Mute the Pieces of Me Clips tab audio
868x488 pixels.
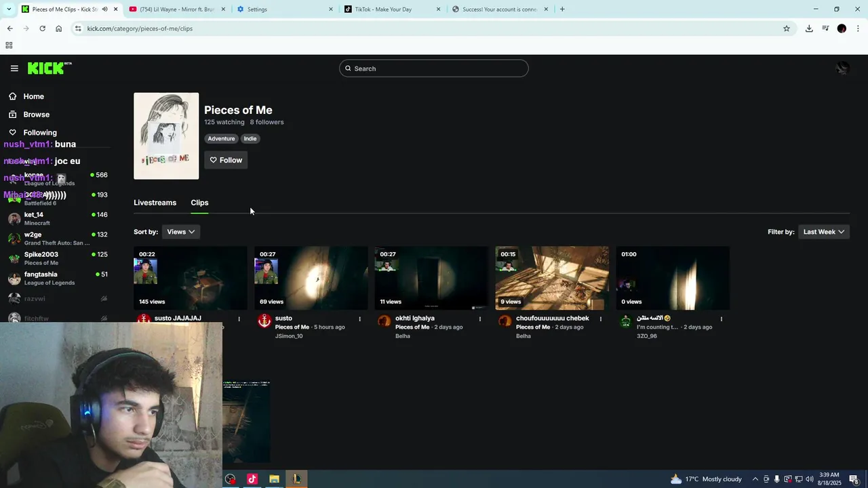click(x=104, y=9)
